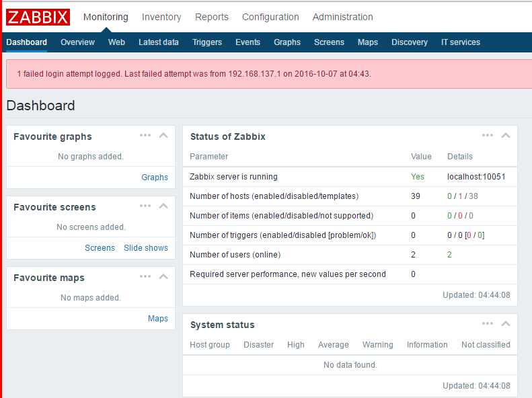Open the Configuration main menu
532x398 pixels.
270,17
